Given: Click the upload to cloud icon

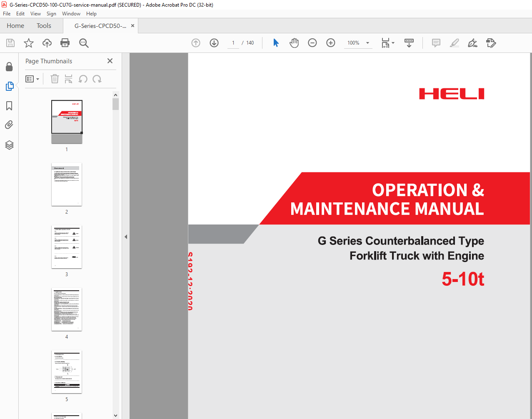Looking at the screenshot, I should pyautogui.click(x=47, y=43).
